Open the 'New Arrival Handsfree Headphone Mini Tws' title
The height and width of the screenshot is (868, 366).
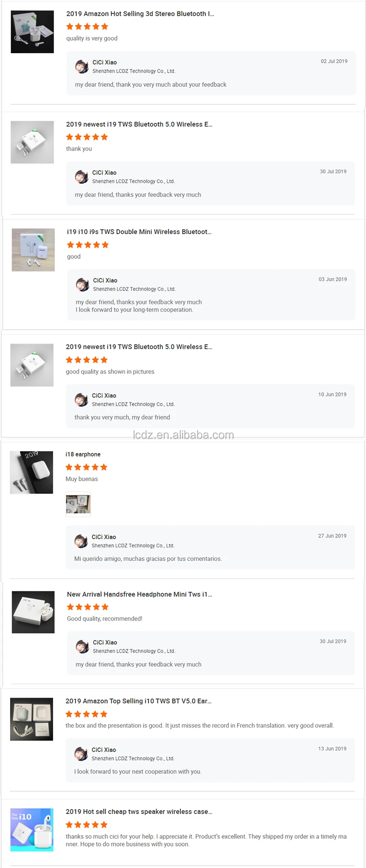(x=140, y=595)
